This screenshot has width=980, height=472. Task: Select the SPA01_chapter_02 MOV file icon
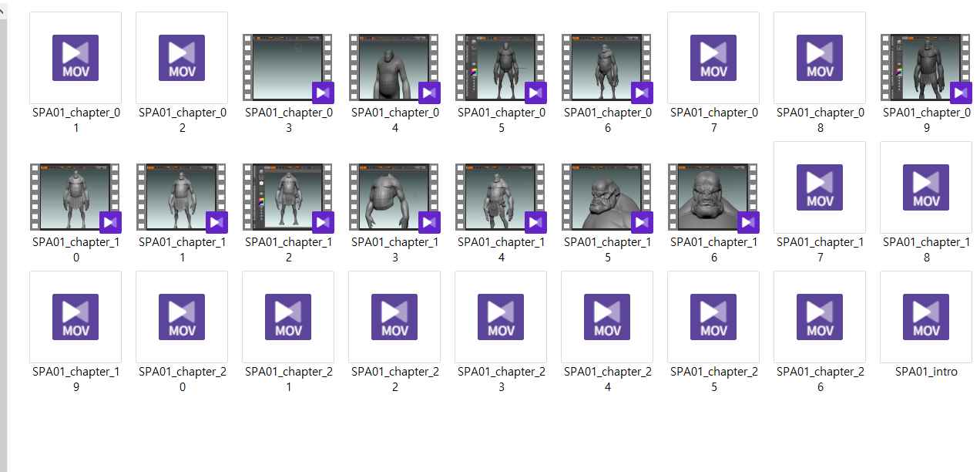tap(182, 58)
